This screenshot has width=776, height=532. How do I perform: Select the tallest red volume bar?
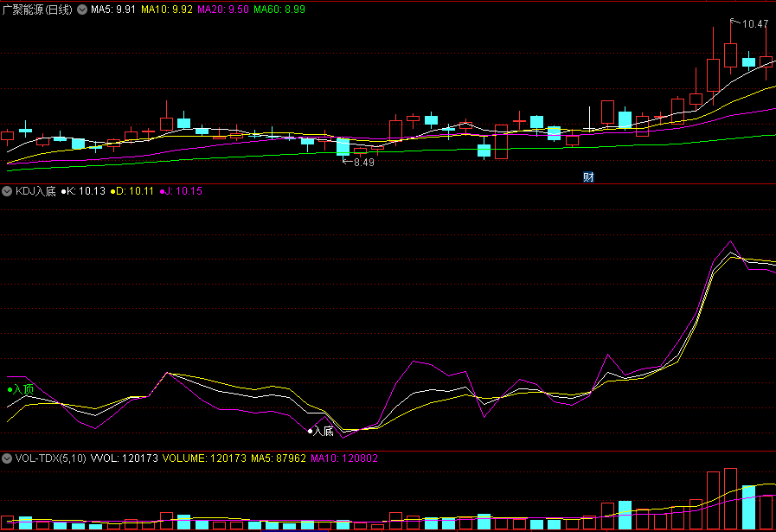tap(730, 499)
